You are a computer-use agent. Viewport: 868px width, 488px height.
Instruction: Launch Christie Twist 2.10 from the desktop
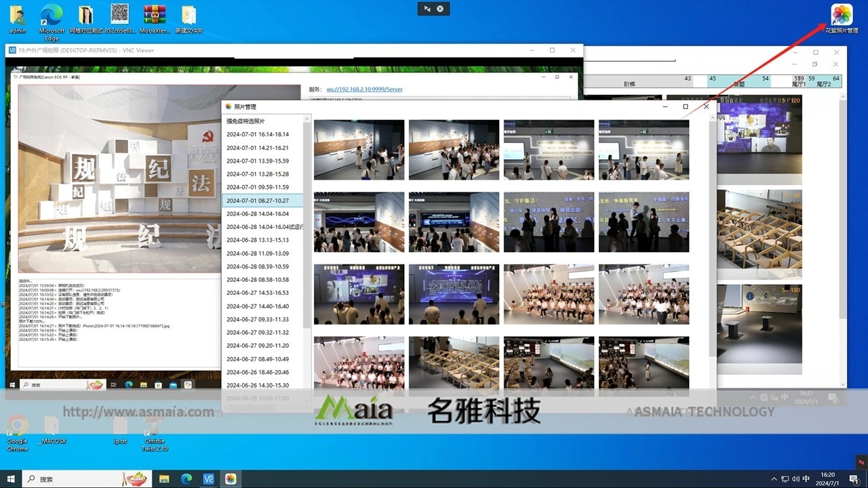point(155,433)
